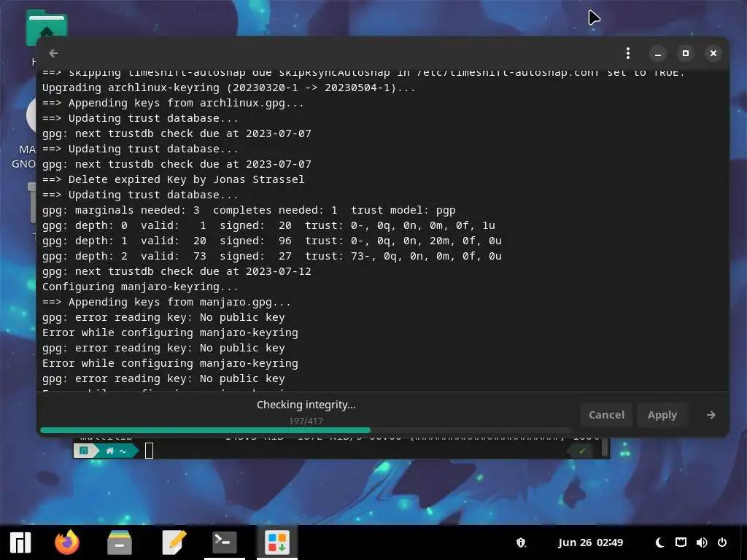
Task: Click the line 'Configuring manjaro-keyring...'
Action: click(x=140, y=287)
